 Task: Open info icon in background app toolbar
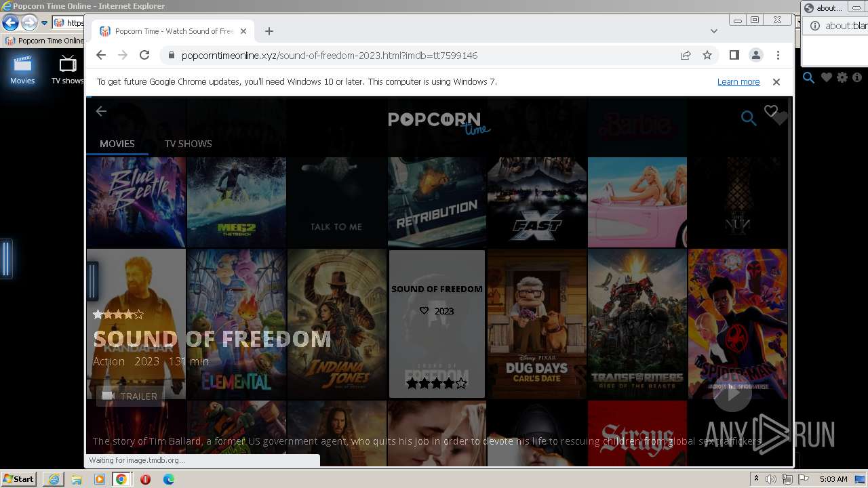[x=857, y=78]
